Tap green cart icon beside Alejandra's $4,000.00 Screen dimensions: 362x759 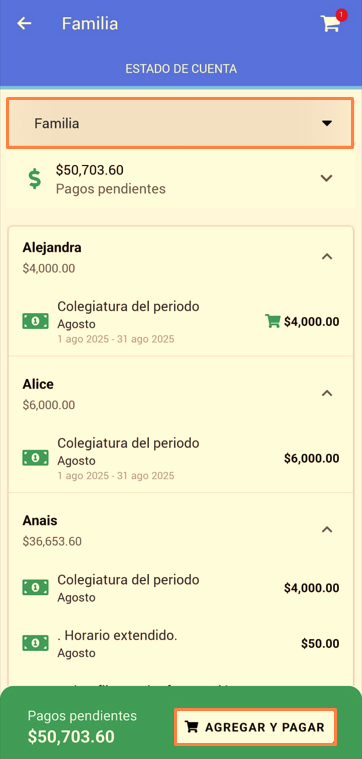(272, 321)
